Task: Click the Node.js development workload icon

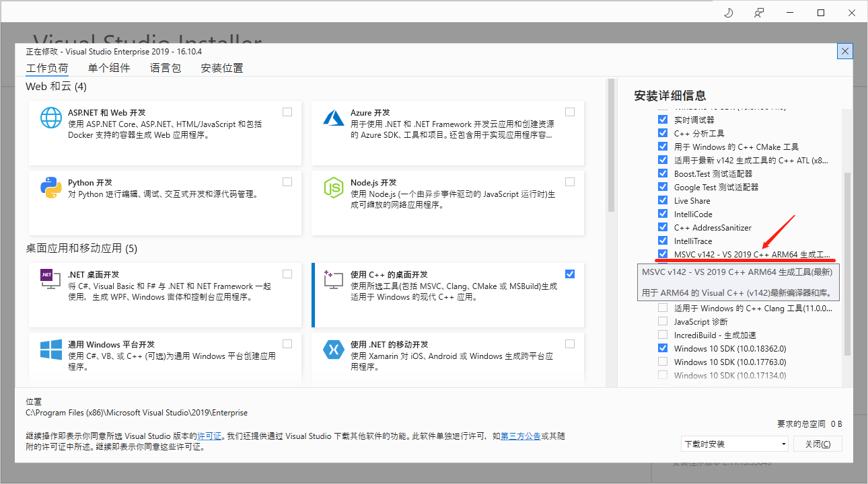Action: pos(334,188)
